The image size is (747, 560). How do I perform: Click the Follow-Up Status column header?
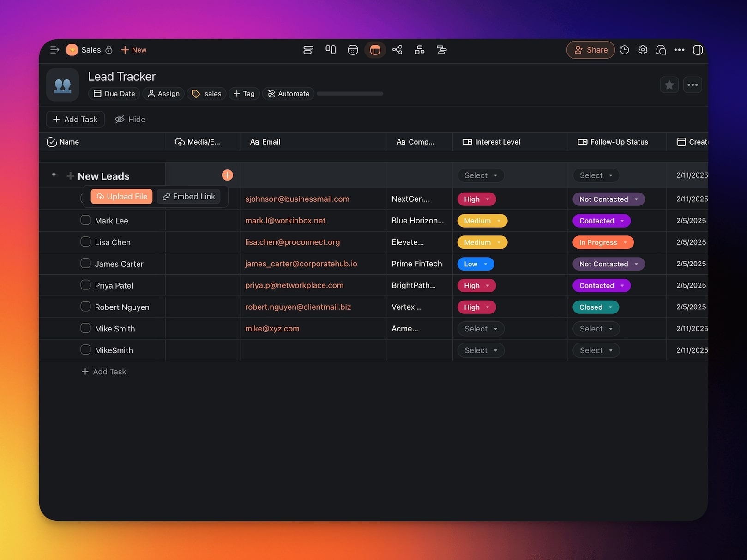click(618, 142)
